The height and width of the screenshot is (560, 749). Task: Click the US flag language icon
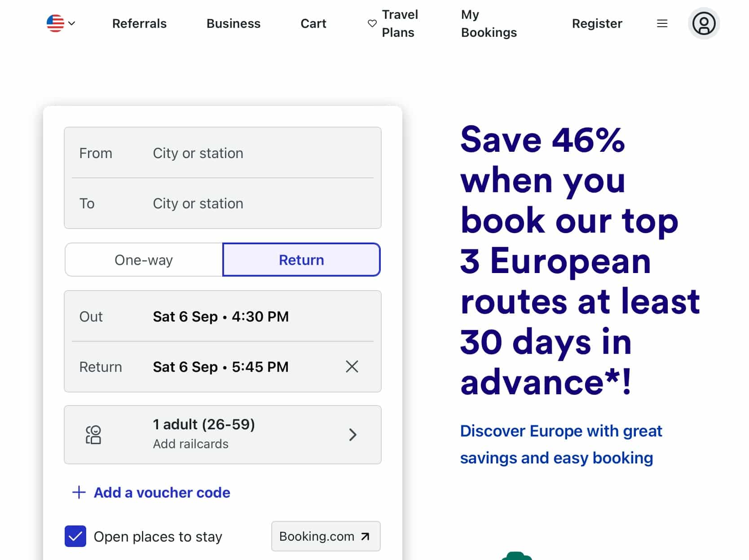pos(55,23)
